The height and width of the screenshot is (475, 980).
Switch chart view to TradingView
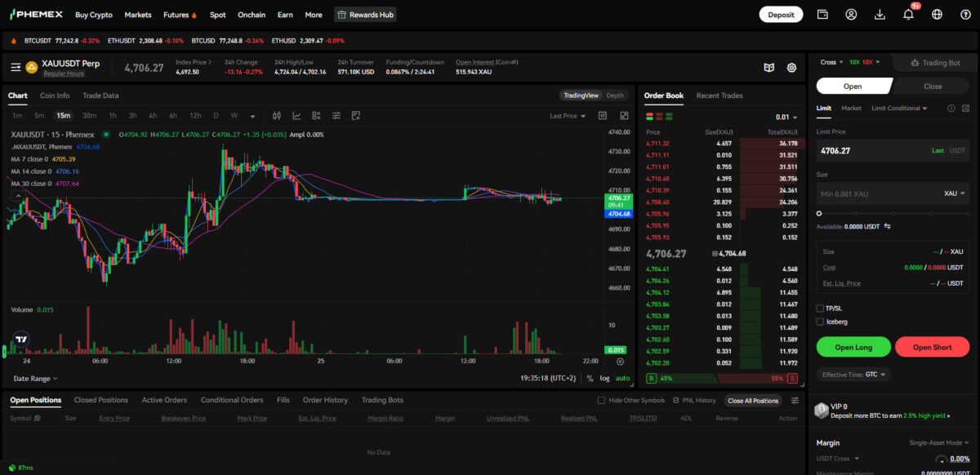[x=581, y=95]
